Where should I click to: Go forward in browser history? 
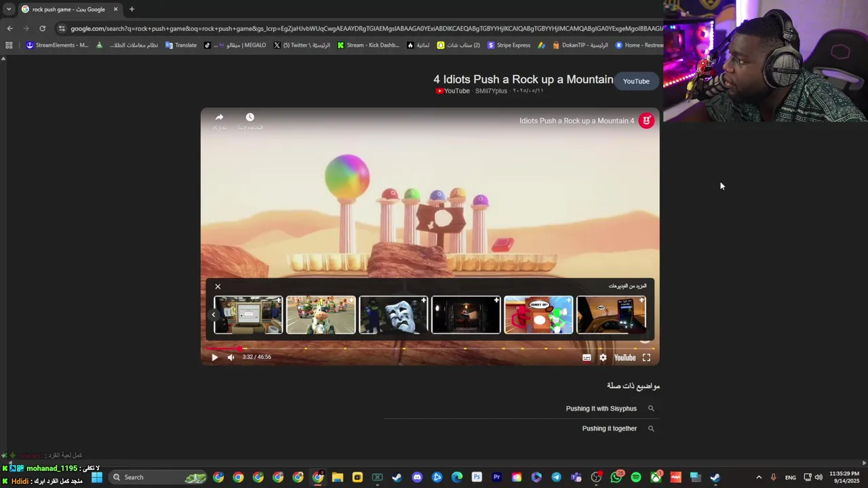pyautogui.click(x=26, y=28)
